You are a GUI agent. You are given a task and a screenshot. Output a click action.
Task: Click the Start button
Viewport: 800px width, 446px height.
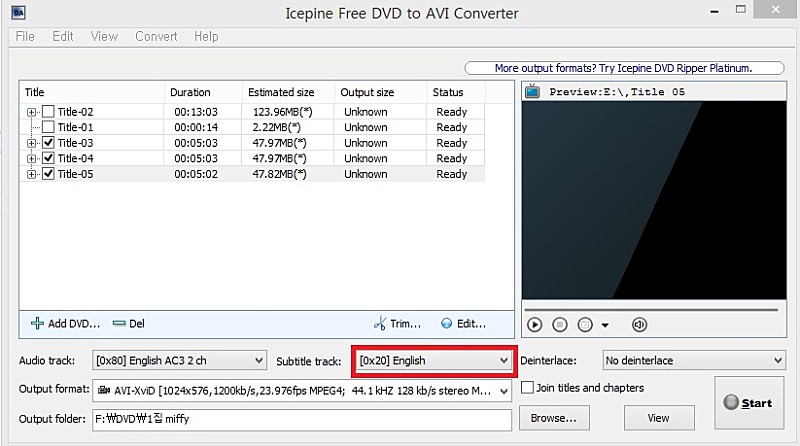click(x=749, y=403)
